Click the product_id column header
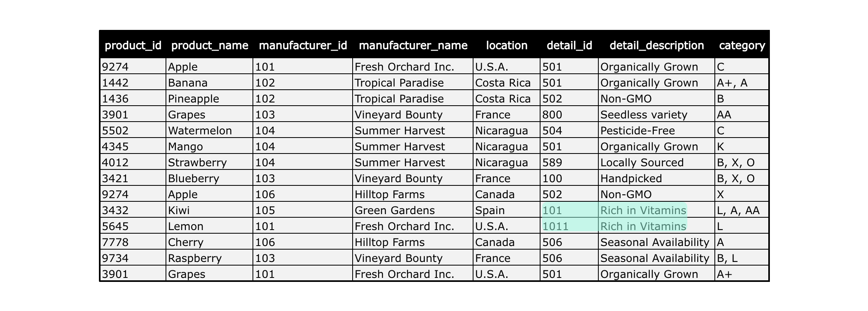 [x=133, y=45]
